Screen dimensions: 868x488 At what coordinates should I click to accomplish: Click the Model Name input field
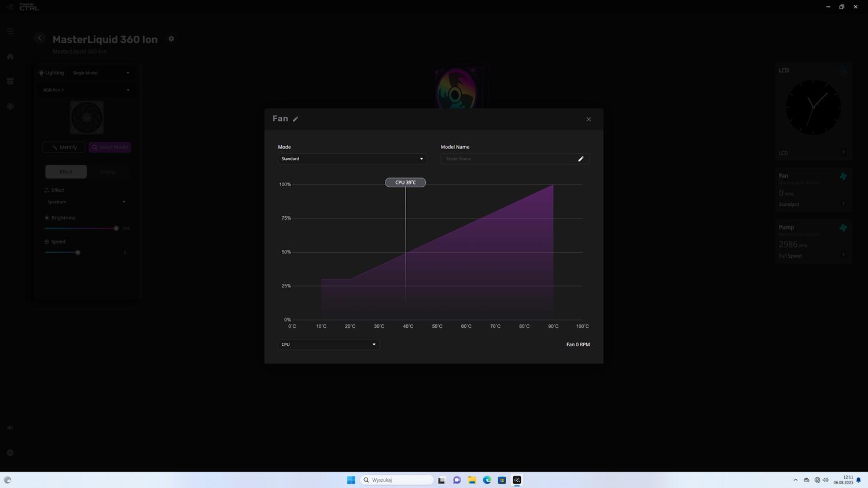pyautogui.click(x=508, y=159)
